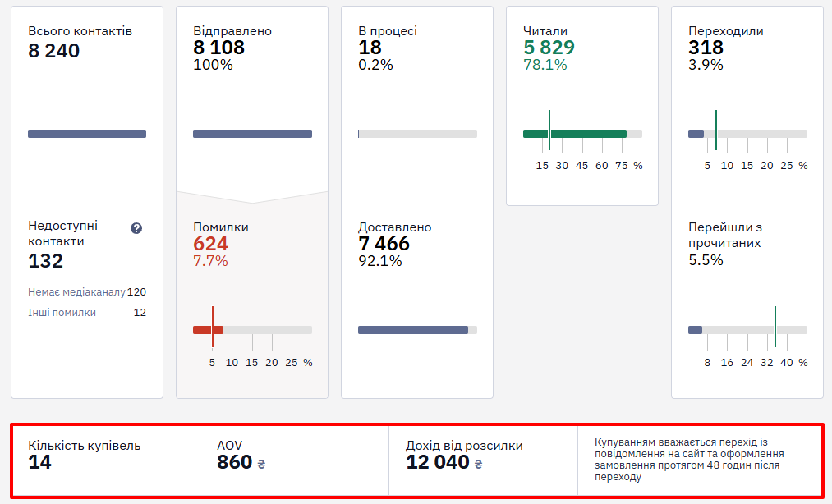This screenshot has width=832, height=504.
Task: Select the Відправлено count 8 108
Action: [218, 48]
